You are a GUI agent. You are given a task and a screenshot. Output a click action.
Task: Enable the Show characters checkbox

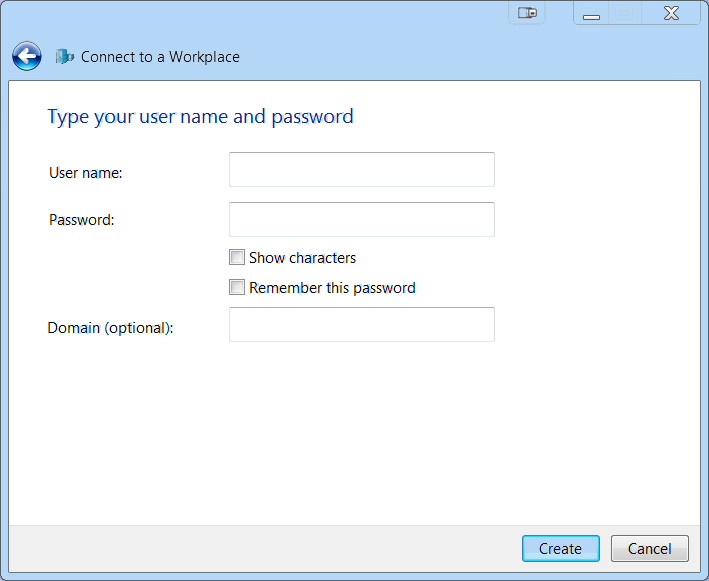click(x=237, y=257)
